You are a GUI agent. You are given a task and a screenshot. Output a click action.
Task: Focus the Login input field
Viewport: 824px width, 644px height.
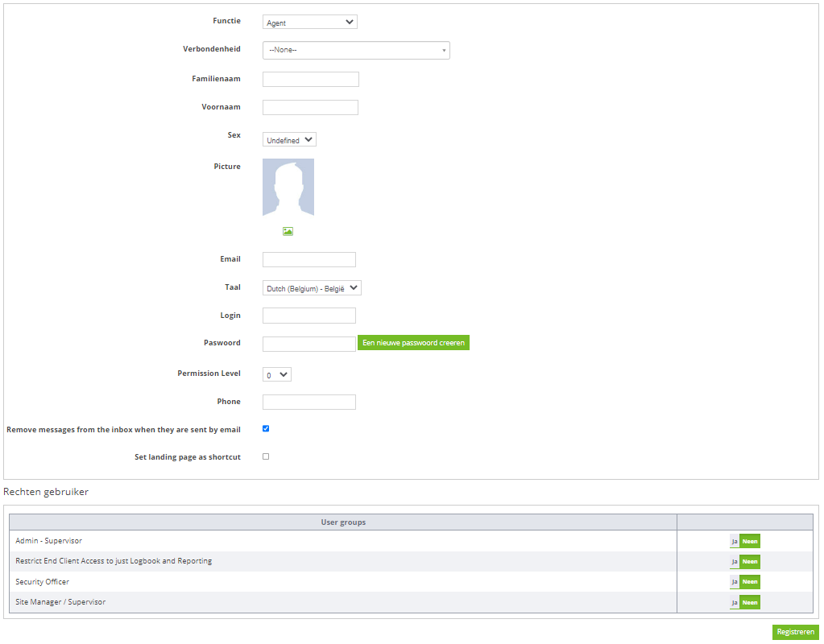point(309,316)
